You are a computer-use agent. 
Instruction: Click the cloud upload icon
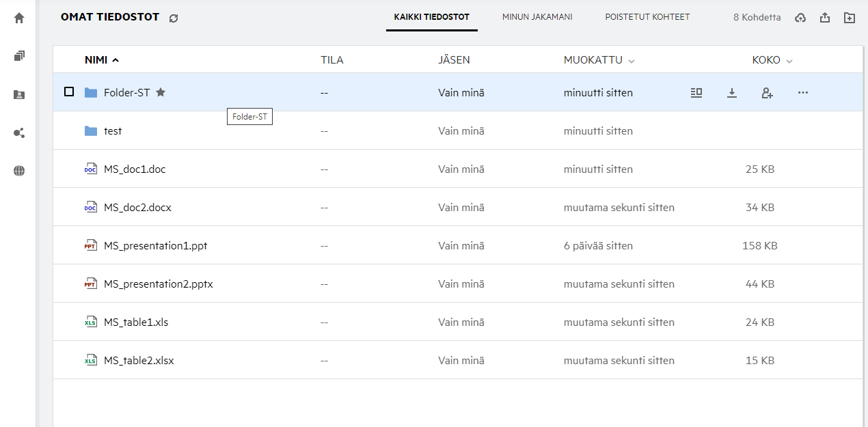pyautogui.click(x=800, y=18)
